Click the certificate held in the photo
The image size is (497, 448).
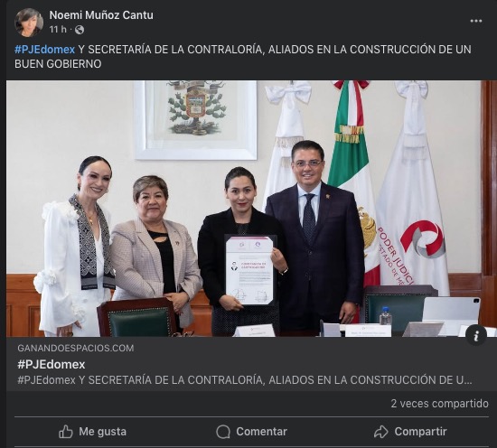tap(249, 270)
